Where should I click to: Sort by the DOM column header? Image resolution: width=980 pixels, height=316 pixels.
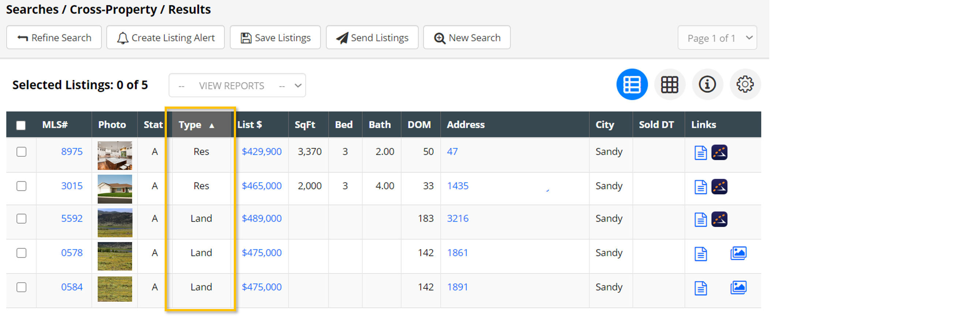(419, 125)
